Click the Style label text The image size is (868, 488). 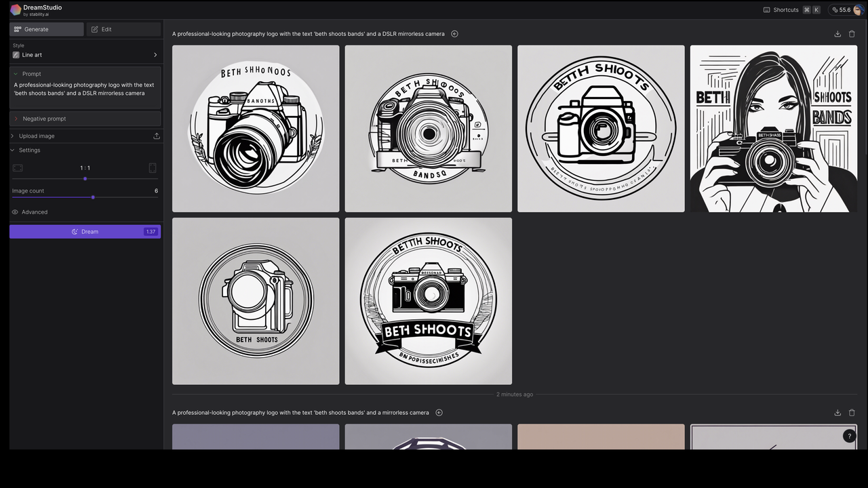click(18, 46)
